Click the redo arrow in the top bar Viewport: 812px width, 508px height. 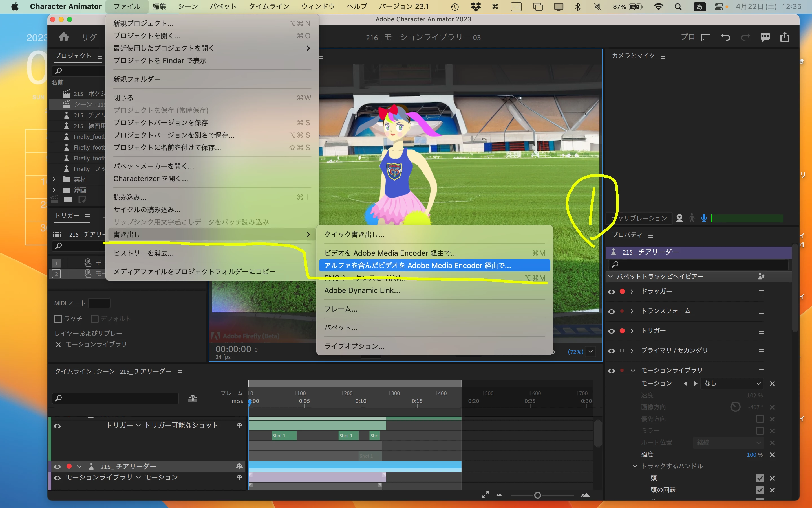[x=745, y=37]
